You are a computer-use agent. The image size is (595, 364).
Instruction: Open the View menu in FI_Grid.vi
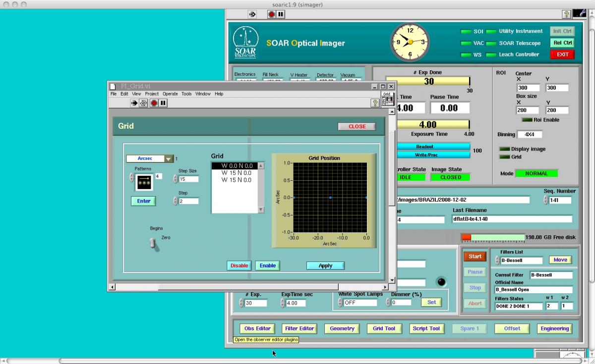[x=136, y=94]
